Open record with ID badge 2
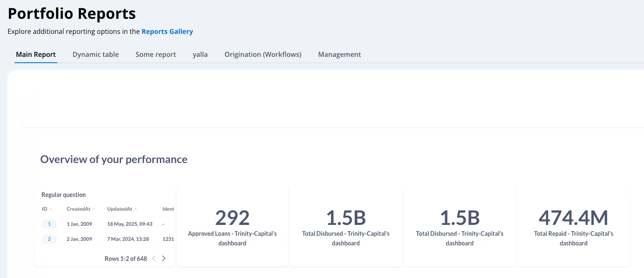The width and height of the screenshot is (644, 278). tap(49, 239)
